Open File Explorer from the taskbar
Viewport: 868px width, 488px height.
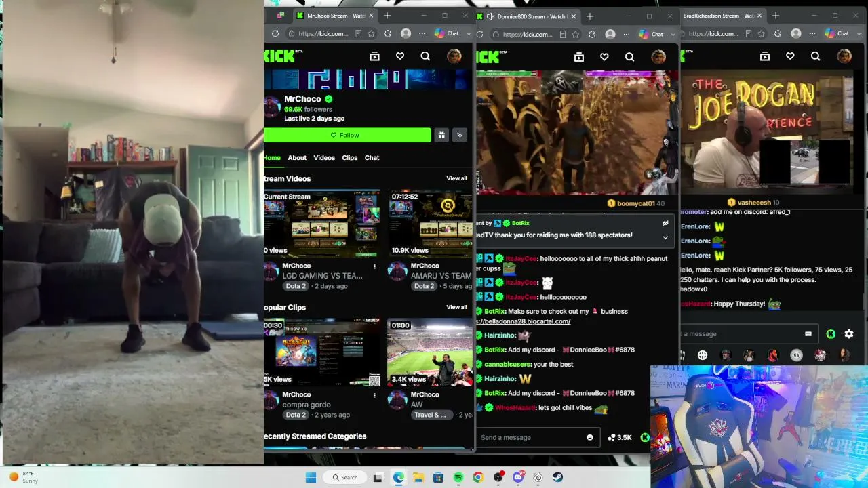pyautogui.click(x=418, y=477)
